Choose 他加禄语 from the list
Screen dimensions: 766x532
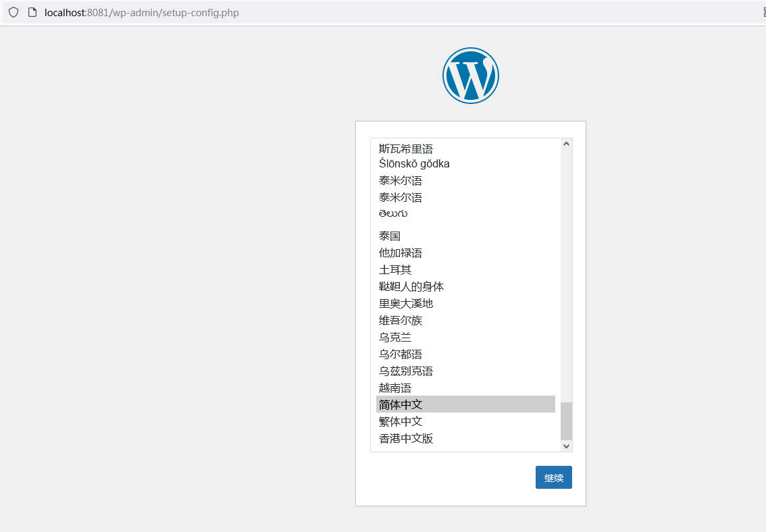pos(400,252)
